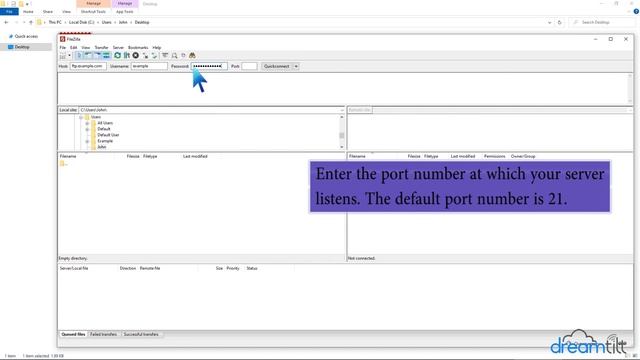
Task: Open FileZilla's View menu
Action: click(86, 48)
